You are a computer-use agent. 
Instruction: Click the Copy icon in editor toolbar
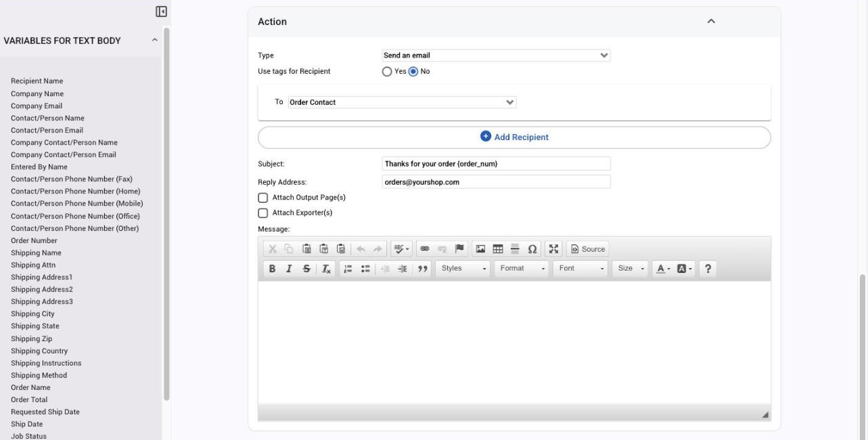click(x=289, y=249)
